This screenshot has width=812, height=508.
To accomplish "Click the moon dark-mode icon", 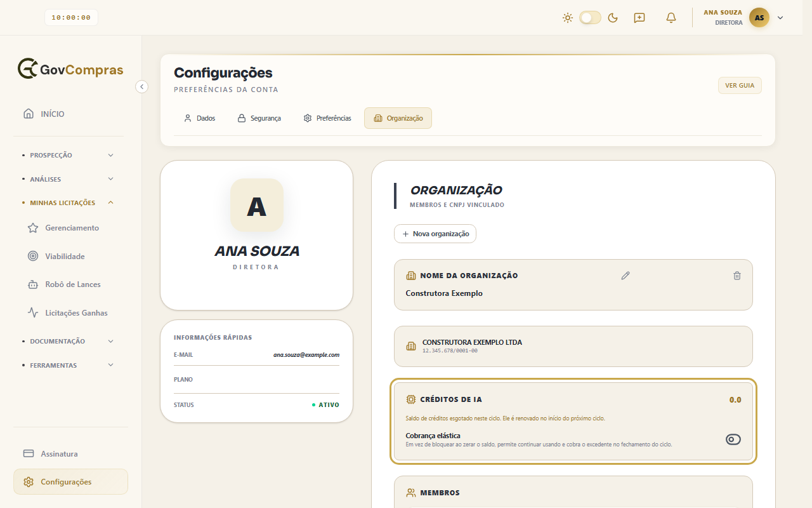I will click(613, 18).
